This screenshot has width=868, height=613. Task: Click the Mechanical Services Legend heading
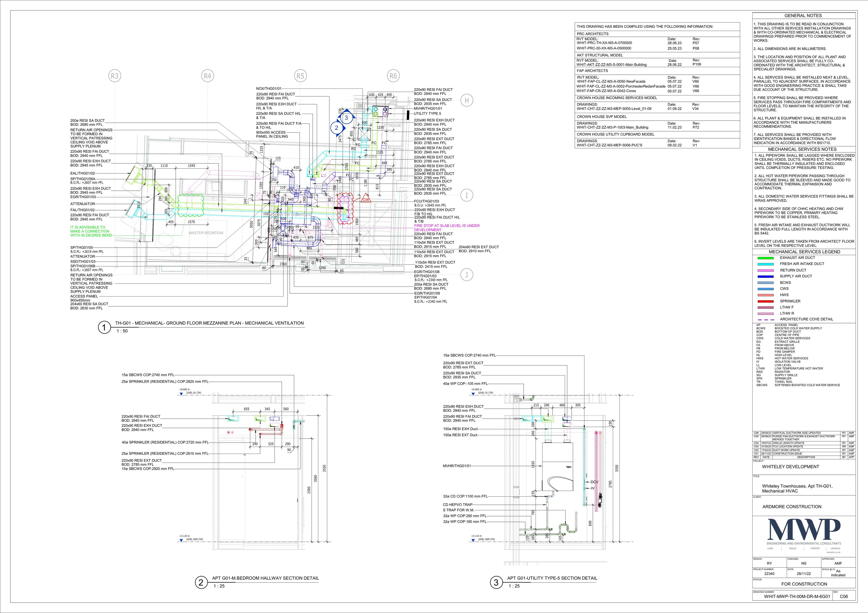click(804, 252)
